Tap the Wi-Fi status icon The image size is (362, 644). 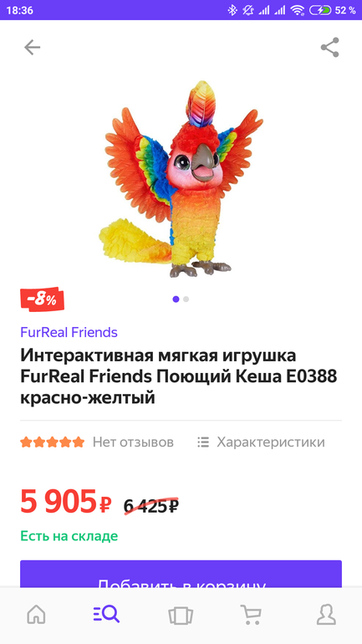pos(298,10)
